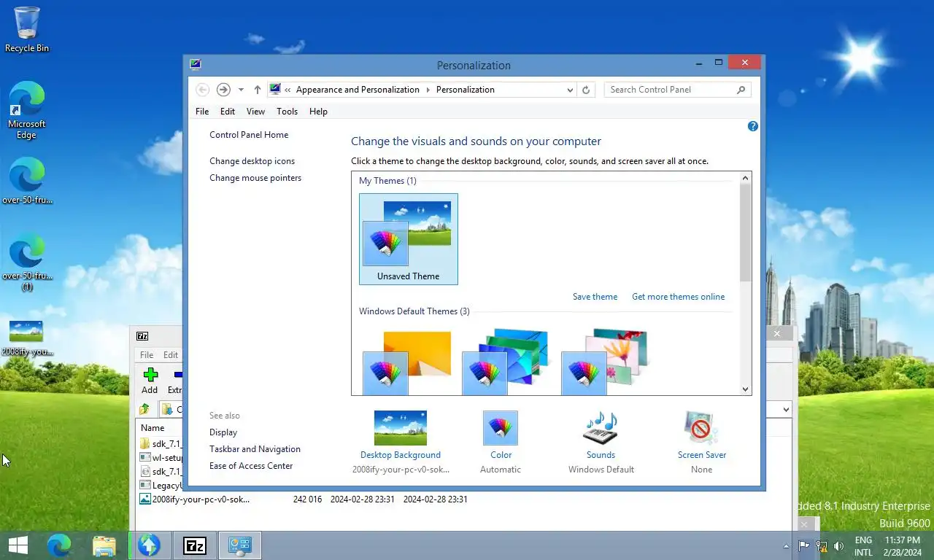This screenshot has width=934, height=560.
Task: Open the Edit menu in Personalization
Action: click(x=228, y=112)
